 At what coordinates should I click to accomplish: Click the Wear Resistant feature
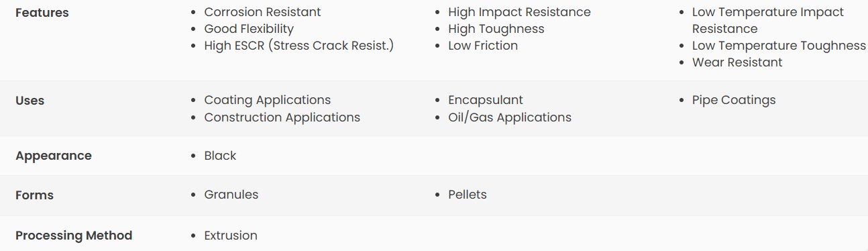pyautogui.click(x=737, y=62)
